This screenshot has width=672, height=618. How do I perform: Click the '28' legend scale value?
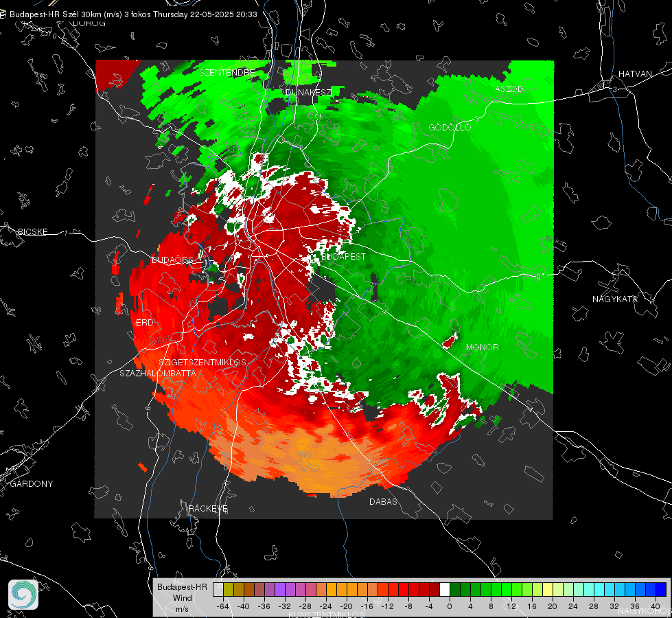point(593,606)
